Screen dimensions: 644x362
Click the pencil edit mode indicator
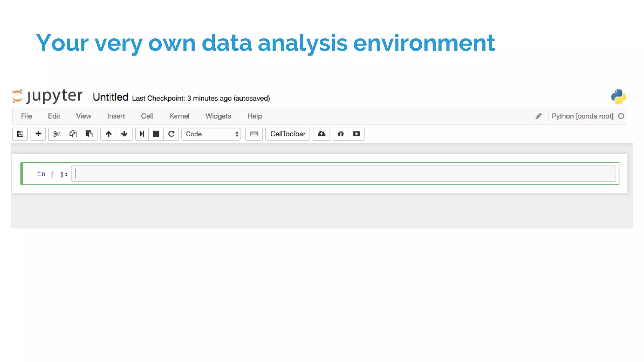click(x=538, y=116)
